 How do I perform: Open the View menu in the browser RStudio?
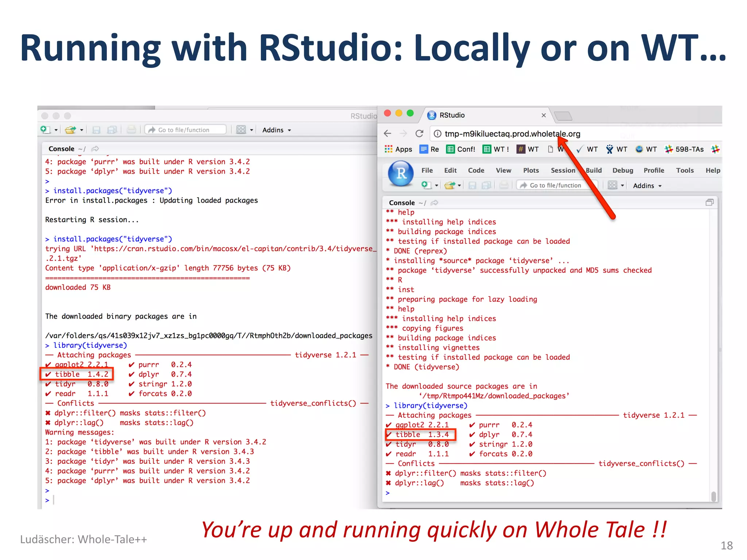(x=504, y=170)
